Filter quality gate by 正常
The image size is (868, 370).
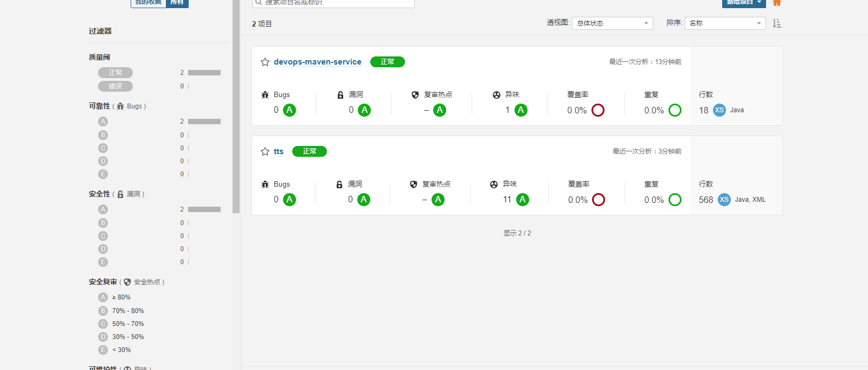click(115, 73)
